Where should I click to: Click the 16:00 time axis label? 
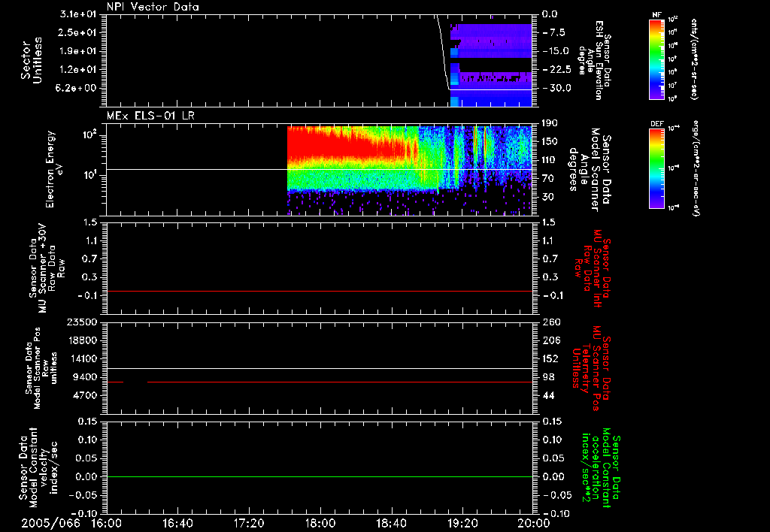106,523
